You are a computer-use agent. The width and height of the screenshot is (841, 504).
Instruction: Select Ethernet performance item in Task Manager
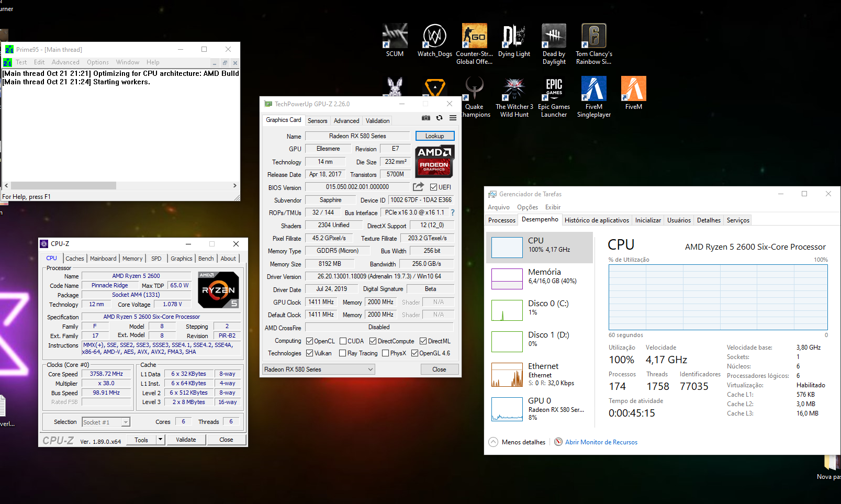(x=540, y=374)
